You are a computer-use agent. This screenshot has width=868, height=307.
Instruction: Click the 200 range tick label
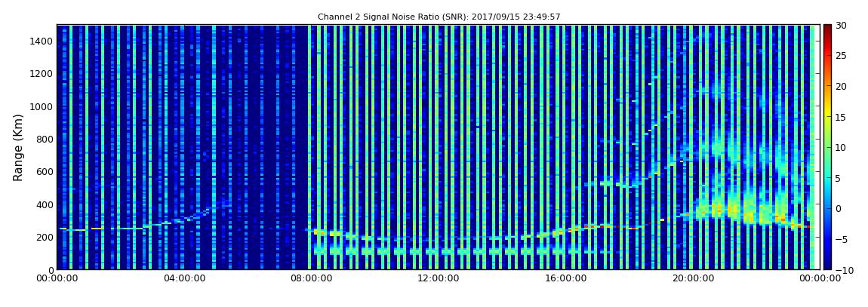(x=45, y=238)
